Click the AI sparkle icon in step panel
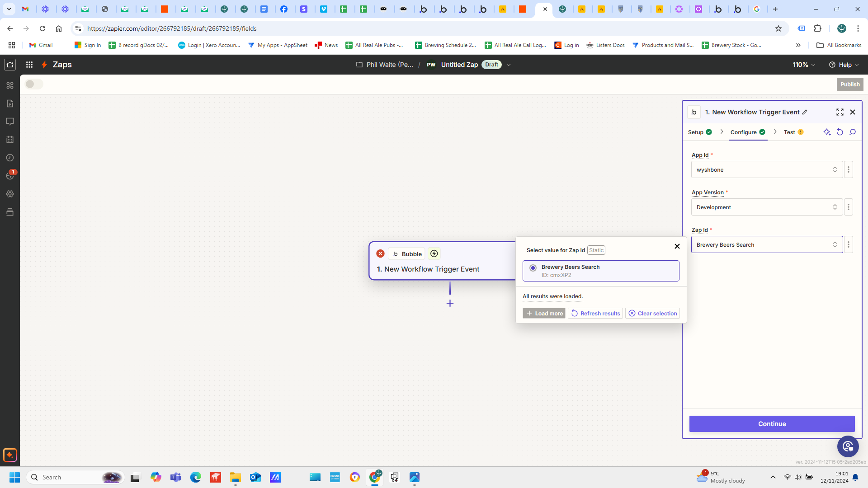Screen dimensions: 868x488 point(827,132)
